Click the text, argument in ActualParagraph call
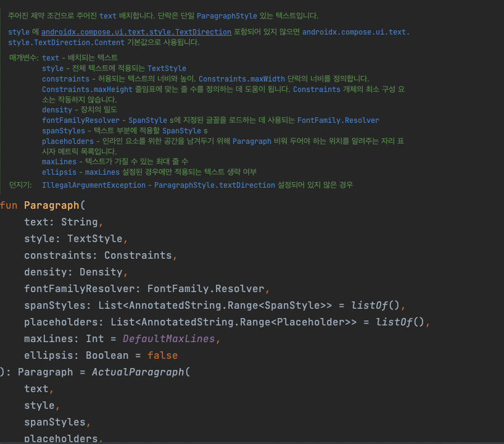The height and width of the screenshot is (444, 504). (x=39, y=389)
